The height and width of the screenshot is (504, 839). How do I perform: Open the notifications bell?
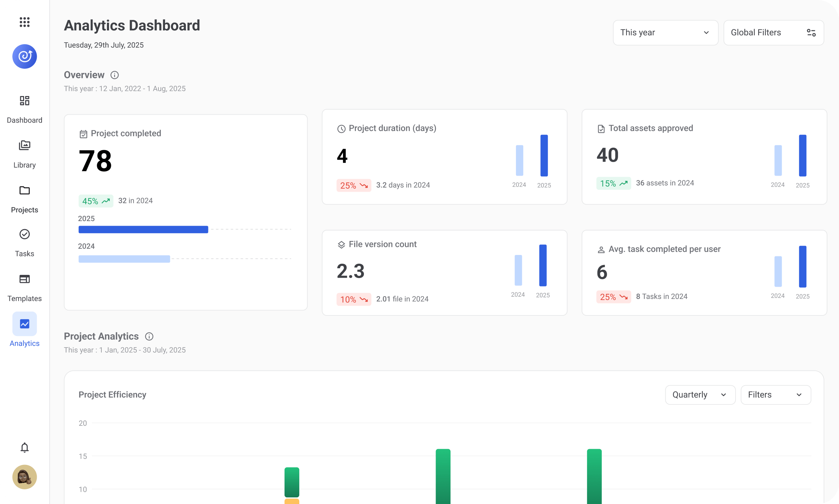24,447
